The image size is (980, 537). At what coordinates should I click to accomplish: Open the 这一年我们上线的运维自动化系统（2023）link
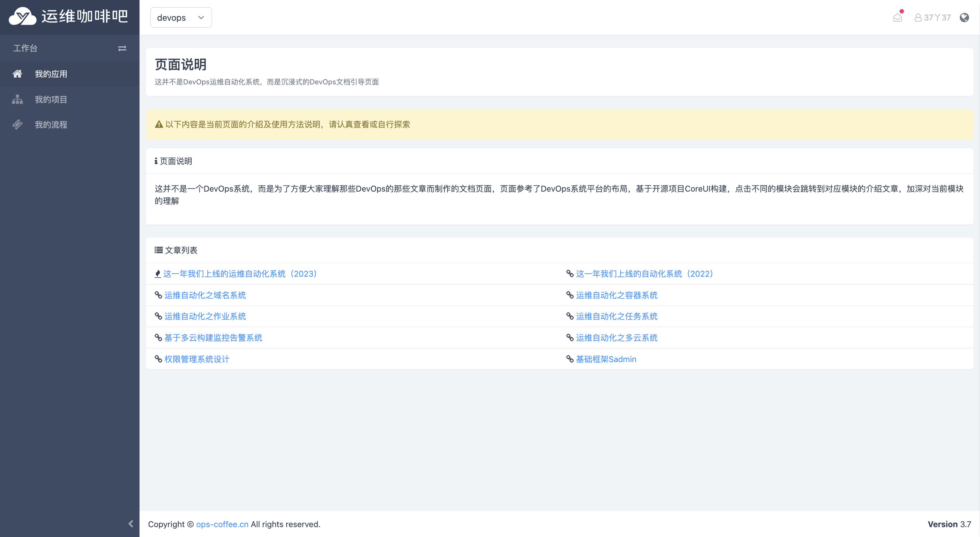coord(240,274)
